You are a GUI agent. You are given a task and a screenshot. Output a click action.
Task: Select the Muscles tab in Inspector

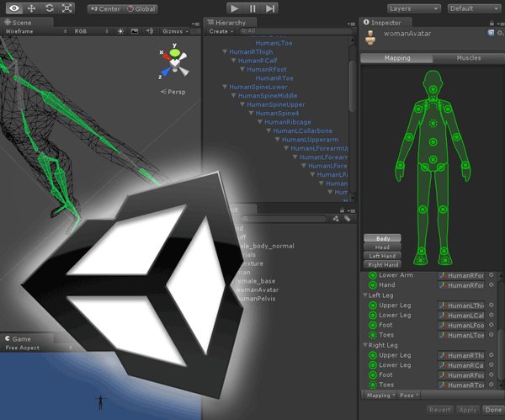coord(468,58)
